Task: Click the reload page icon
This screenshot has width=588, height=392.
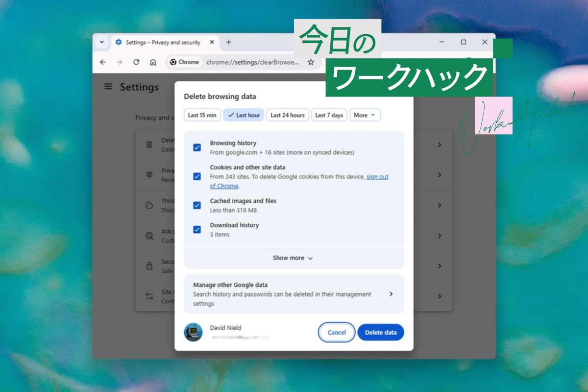Action: (136, 62)
